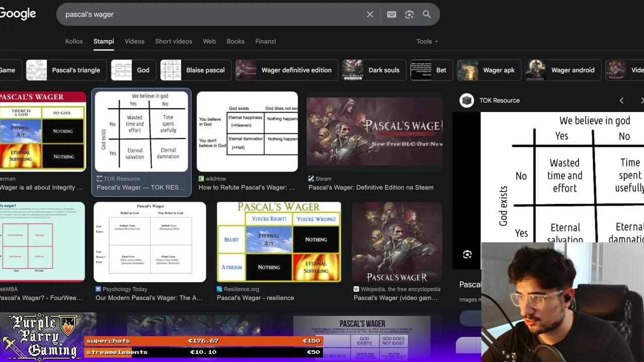The image size is (644, 362).
Task: Open the Wikipedia video game cover image
Action: (x=397, y=242)
